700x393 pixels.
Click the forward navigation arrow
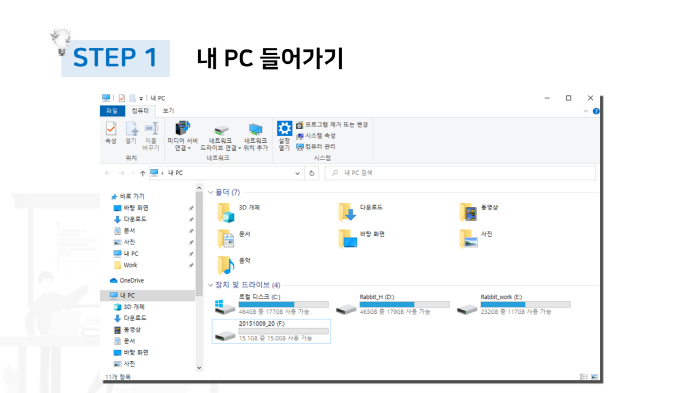[121, 173]
